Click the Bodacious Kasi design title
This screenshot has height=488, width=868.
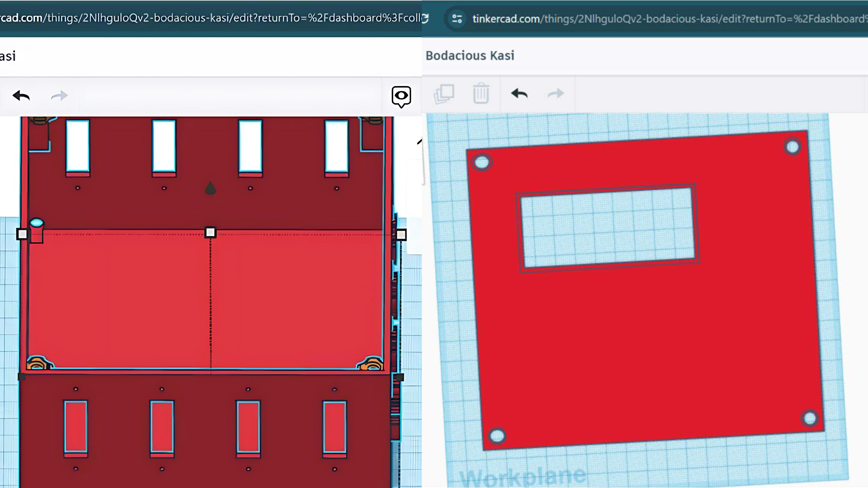tap(470, 56)
